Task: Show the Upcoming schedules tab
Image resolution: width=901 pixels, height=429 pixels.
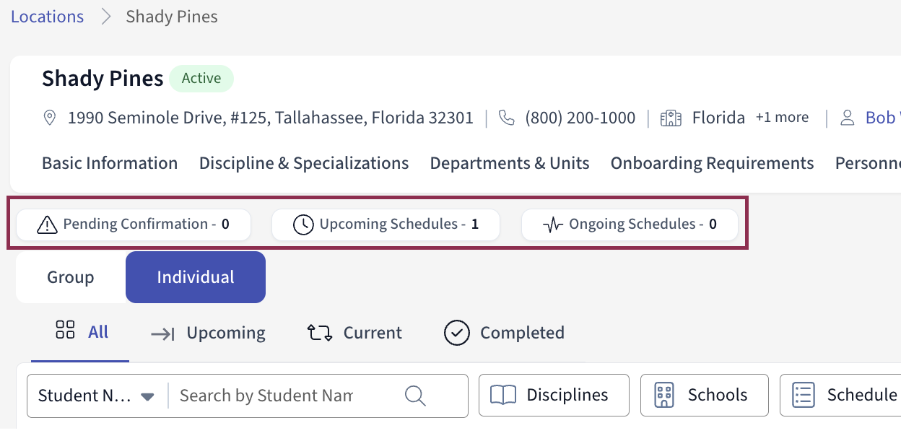Action: pyautogui.click(x=208, y=333)
